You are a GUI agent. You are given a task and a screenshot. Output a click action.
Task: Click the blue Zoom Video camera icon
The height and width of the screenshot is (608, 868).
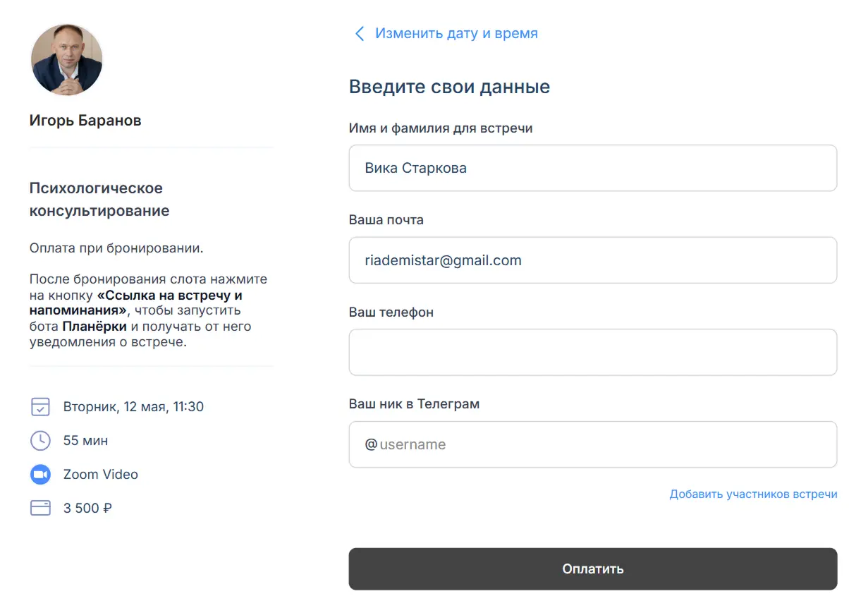41,475
